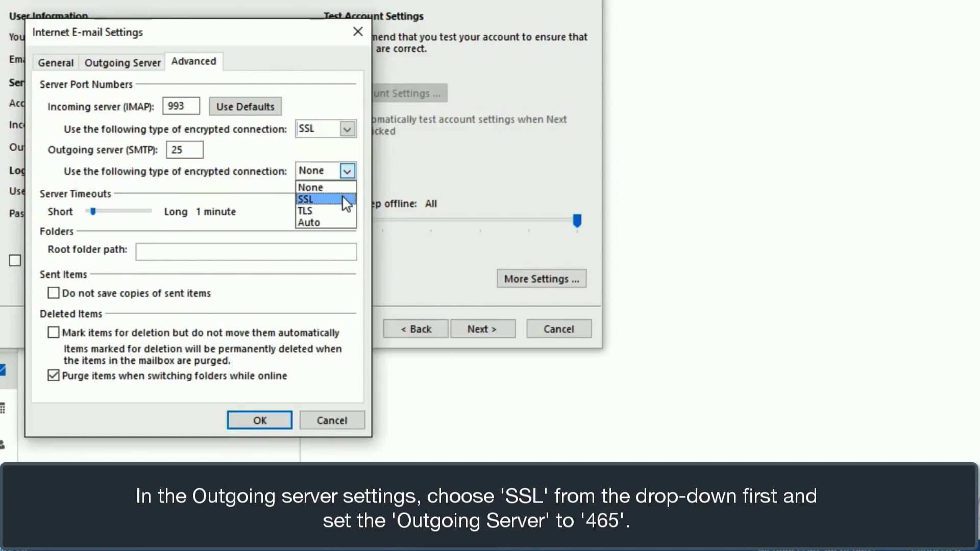Collapse the outgoing encrypted connection dropdown arrow
Screen dimensions: 980x551
click(x=347, y=171)
